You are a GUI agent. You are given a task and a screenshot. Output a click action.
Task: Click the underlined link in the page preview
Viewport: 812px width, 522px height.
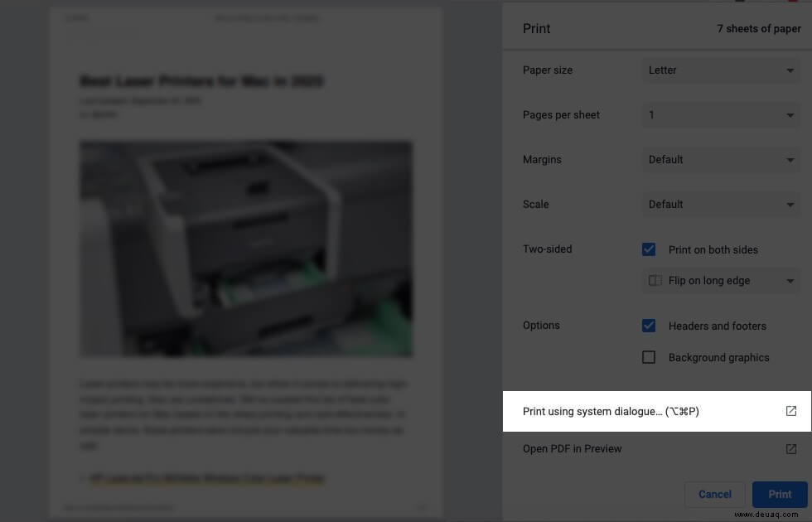(207, 478)
